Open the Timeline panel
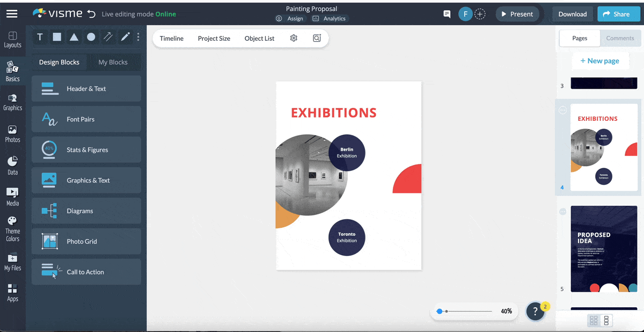 pos(172,38)
